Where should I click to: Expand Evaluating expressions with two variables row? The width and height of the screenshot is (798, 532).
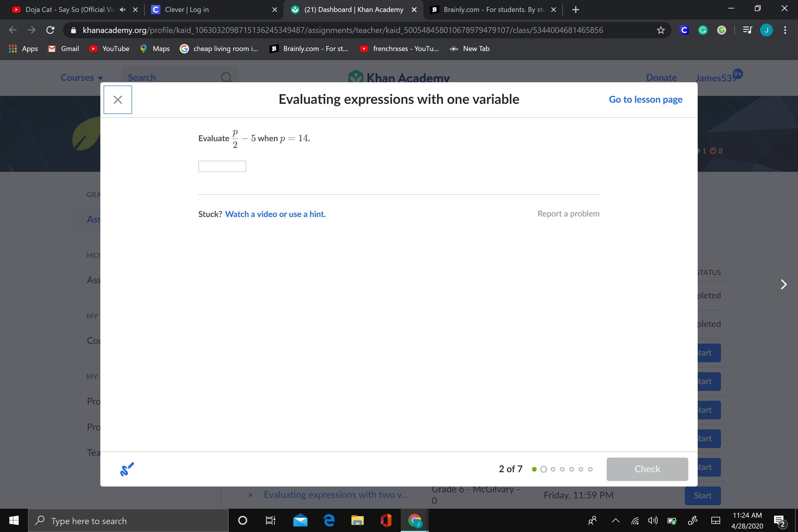point(250,495)
